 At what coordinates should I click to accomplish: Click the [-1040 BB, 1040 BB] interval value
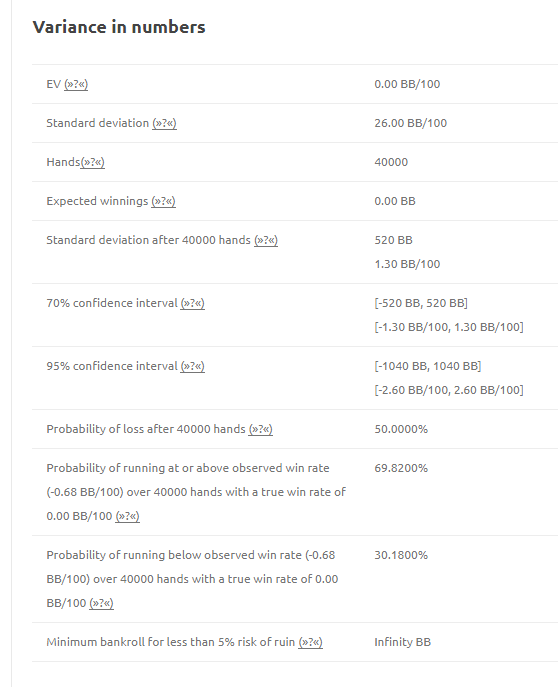pyautogui.click(x=427, y=366)
